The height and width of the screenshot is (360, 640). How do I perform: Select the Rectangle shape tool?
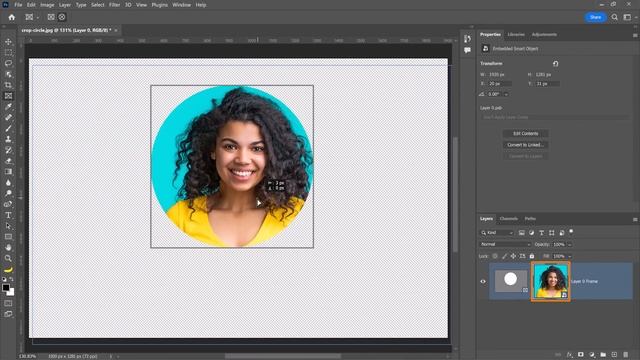click(8, 237)
